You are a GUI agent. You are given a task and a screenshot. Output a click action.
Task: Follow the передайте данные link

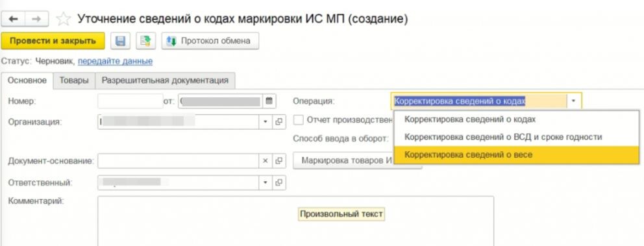115,61
